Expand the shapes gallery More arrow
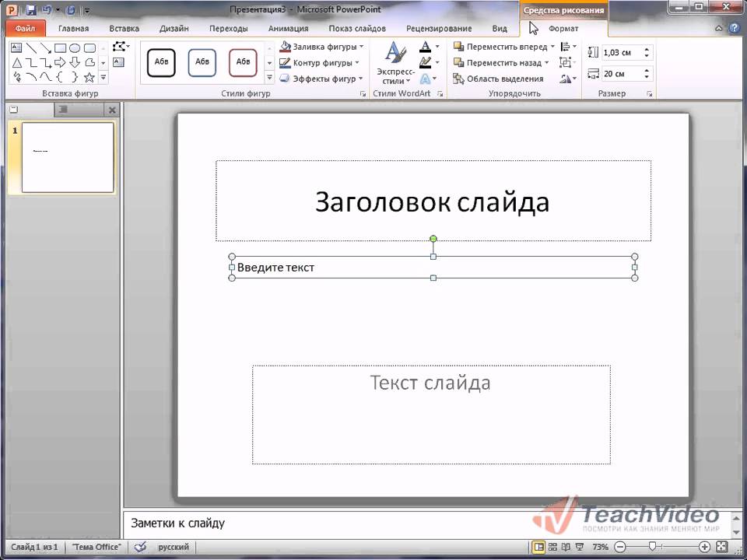 (103, 77)
